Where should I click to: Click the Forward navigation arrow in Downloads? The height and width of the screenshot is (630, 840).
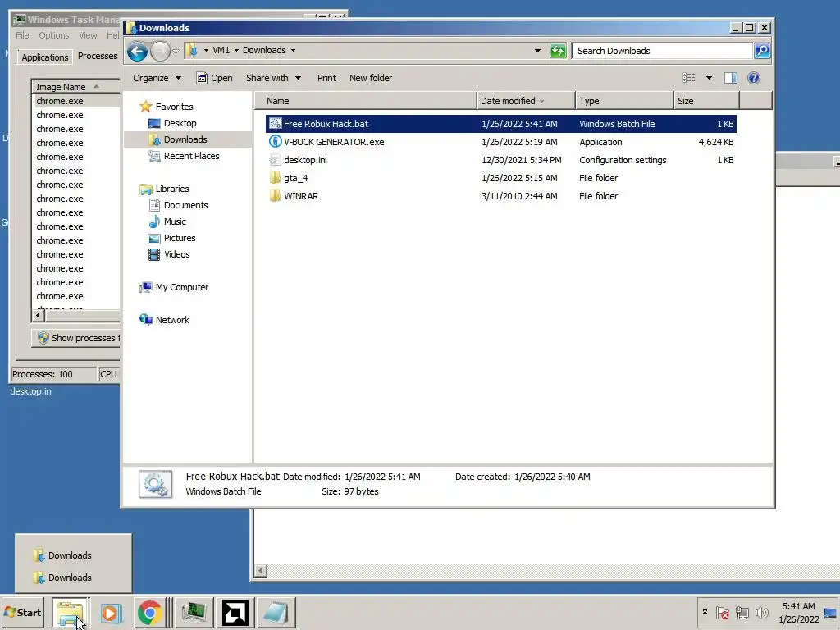click(160, 52)
